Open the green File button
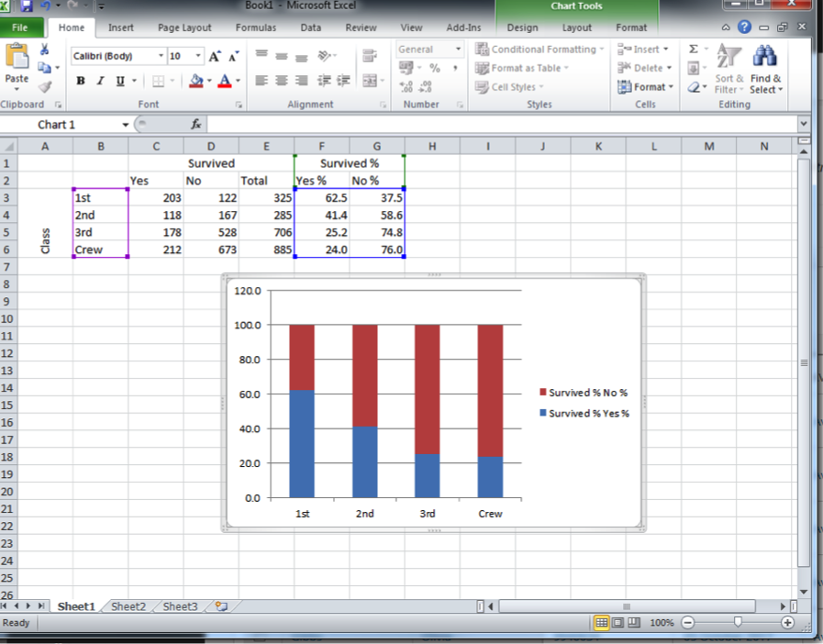This screenshot has width=823, height=644. click(20, 28)
